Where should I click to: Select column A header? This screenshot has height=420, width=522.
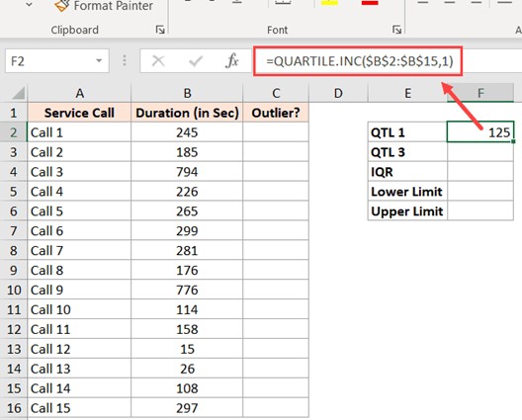click(79, 93)
